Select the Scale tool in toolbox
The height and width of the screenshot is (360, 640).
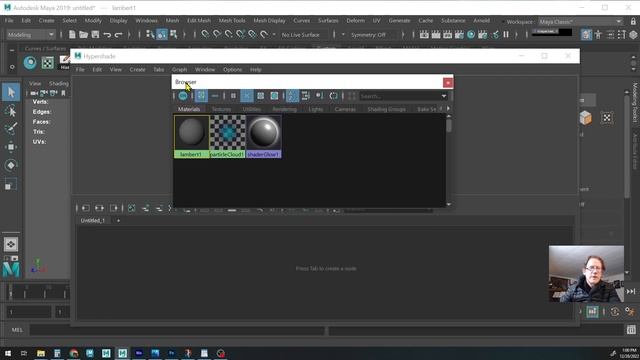(x=11, y=184)
